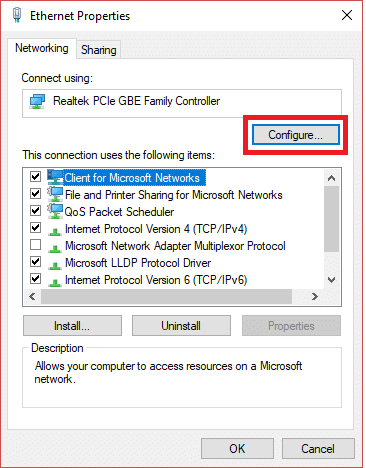Select Microsoft LLDP Protocol Driver list item

[138, 263]
